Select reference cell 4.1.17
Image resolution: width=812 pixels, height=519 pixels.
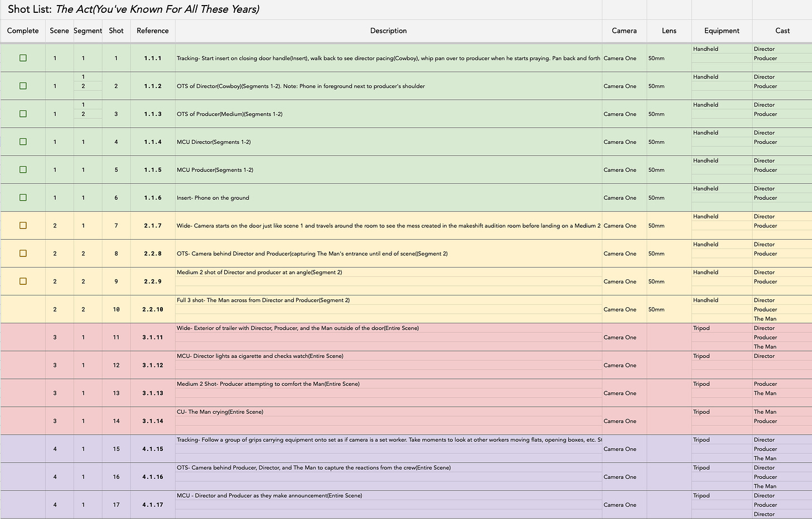(x=153, y=505)
